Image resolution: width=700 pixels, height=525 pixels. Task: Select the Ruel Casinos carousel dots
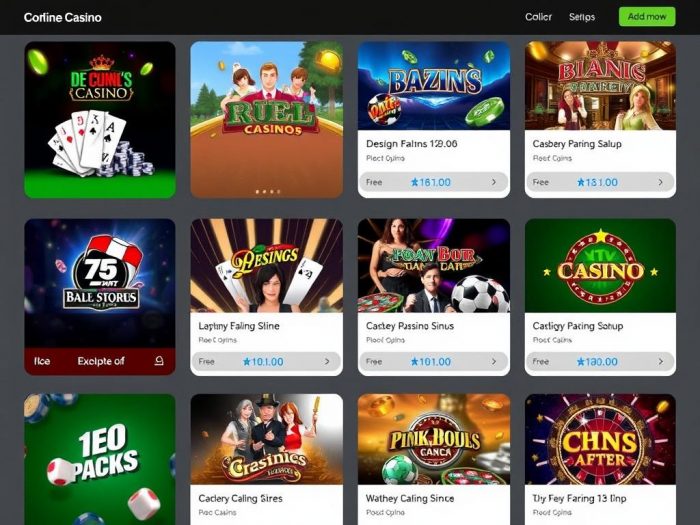267,192
